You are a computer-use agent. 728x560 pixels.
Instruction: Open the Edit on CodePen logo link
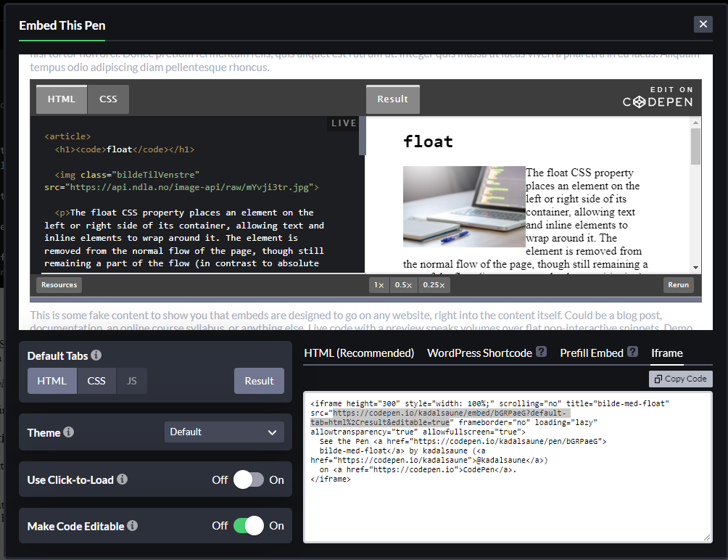[x=658, y=97]
